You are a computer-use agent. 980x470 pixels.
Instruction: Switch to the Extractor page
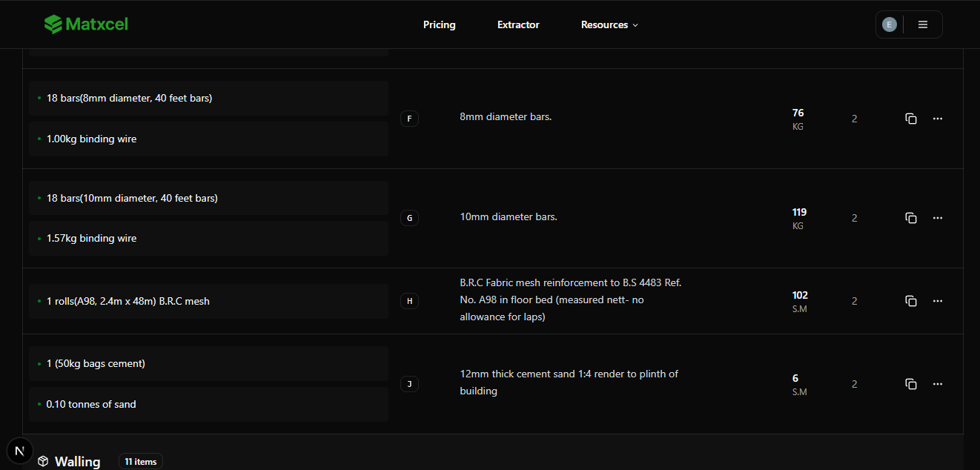click(x=517, y=24)
